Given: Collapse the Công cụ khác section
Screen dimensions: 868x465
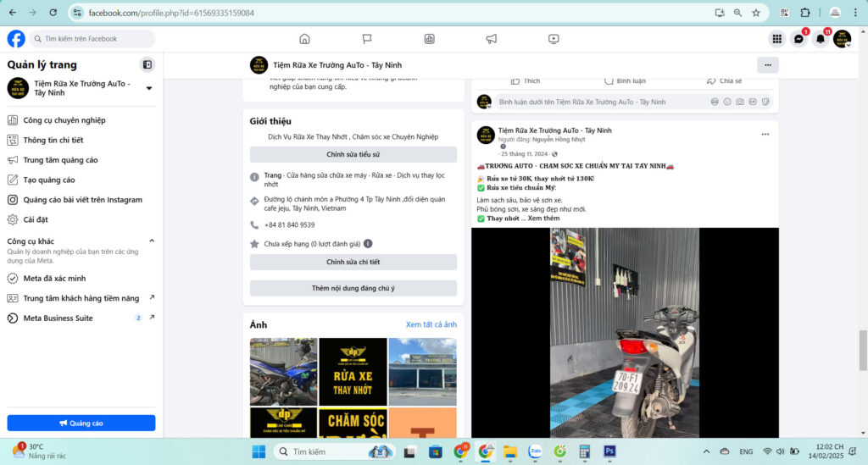Looking at the screenshot, I should click(x=152, y=241).
